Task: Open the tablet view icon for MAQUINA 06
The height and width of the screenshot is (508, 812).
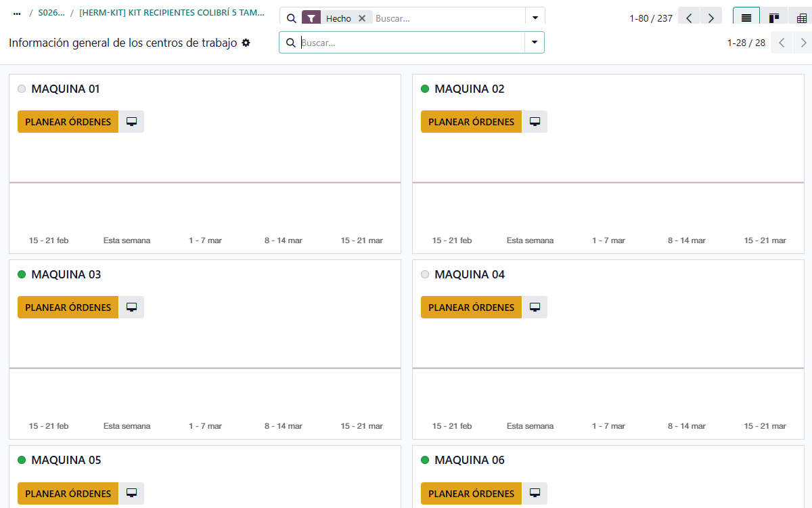Action: 535,493
